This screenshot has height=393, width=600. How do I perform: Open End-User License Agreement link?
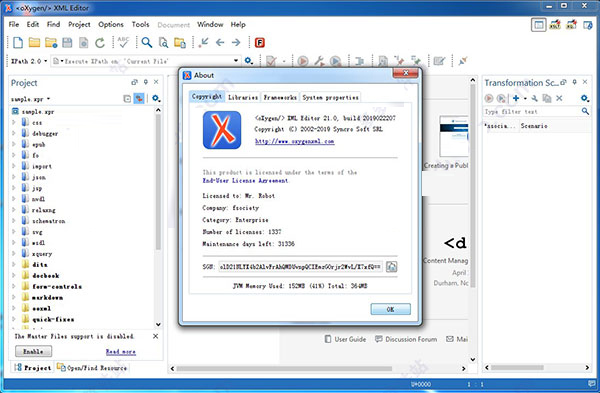tap(245, 181)
